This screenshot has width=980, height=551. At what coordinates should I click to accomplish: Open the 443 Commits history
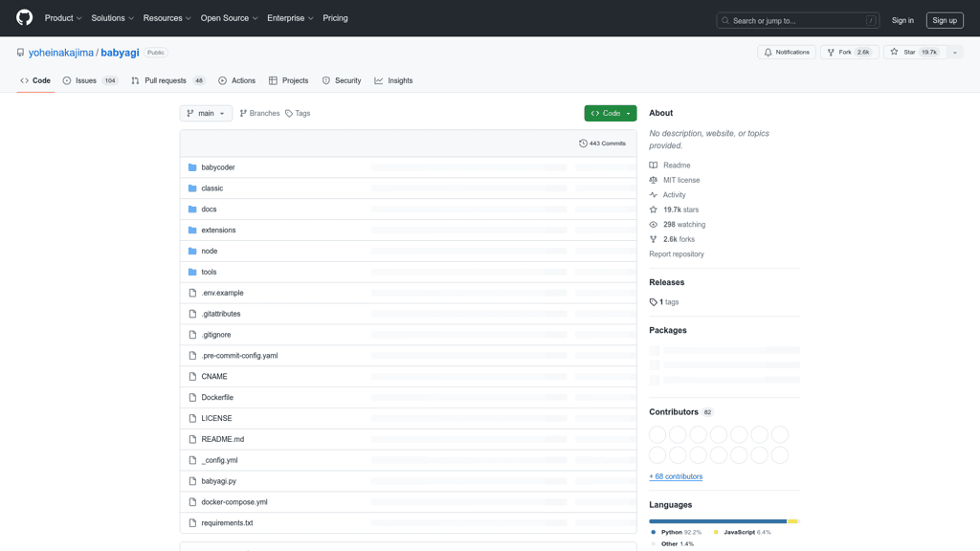602,143
